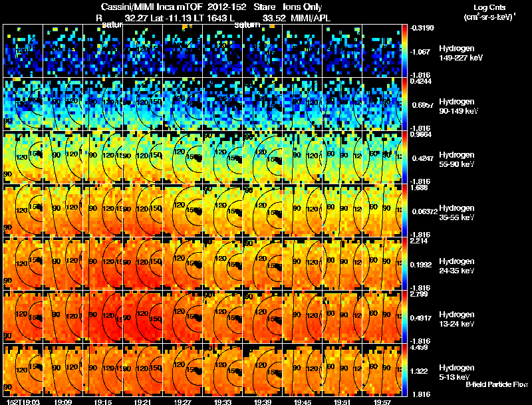Click the 'Log Cnts' units heading

[489, 7]
